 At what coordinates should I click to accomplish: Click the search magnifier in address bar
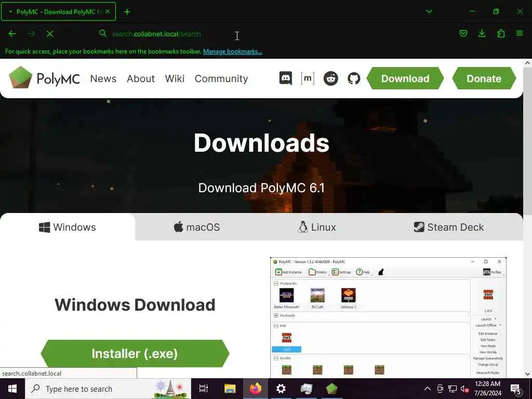pos(102,33)
